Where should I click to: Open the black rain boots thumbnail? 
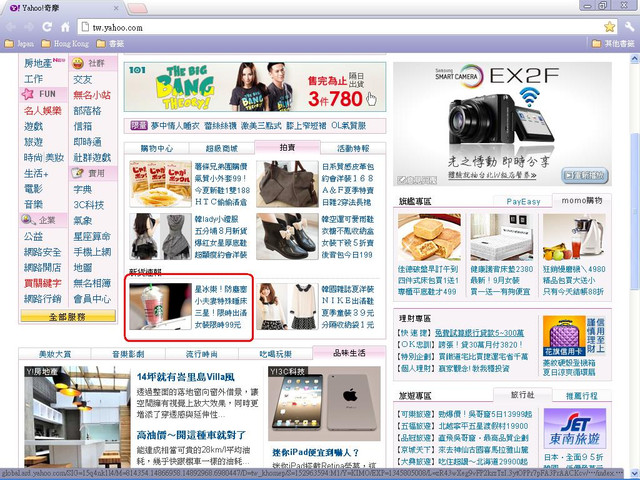pos(287,236)
